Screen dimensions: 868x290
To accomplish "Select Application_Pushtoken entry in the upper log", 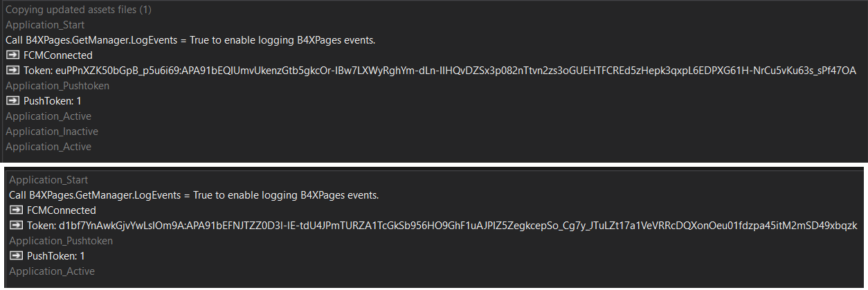I will click(57, 86).
